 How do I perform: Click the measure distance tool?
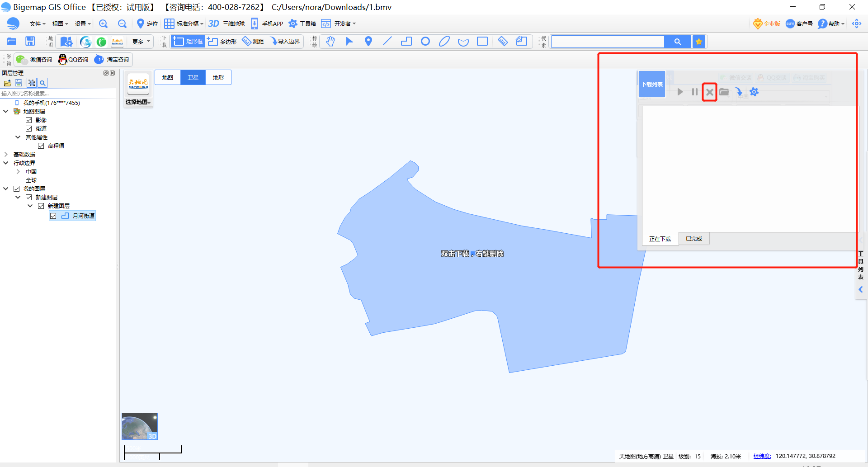click(x=253, y=42)
